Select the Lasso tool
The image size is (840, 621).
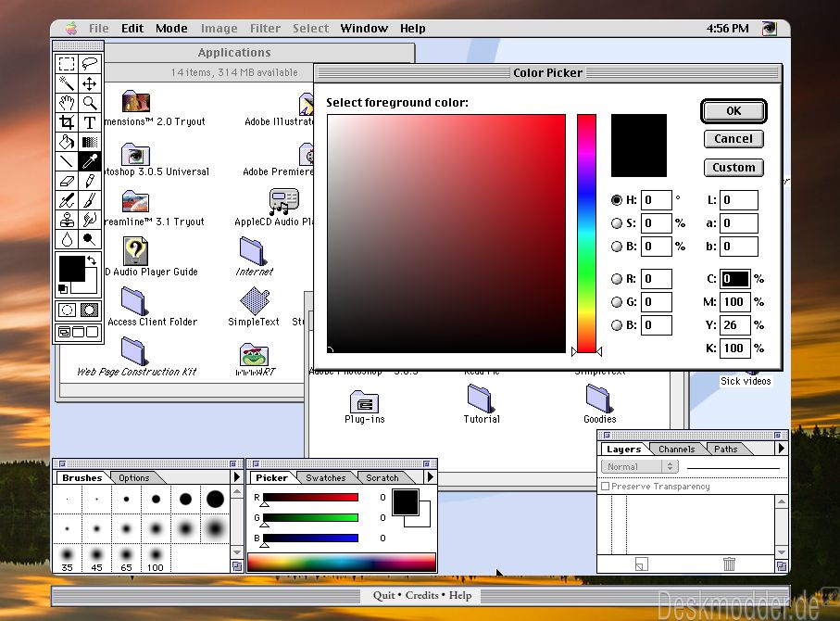90,64
